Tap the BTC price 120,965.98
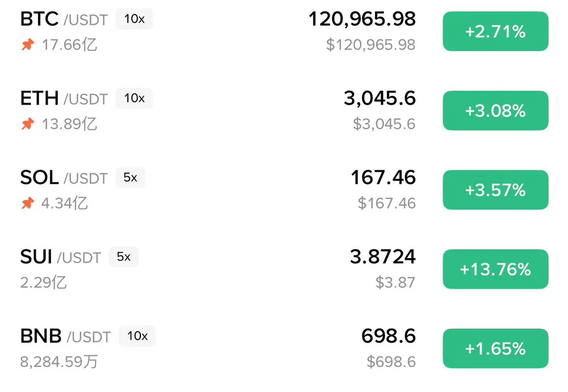This screenshot has width=568, height=392. (362, 19)
